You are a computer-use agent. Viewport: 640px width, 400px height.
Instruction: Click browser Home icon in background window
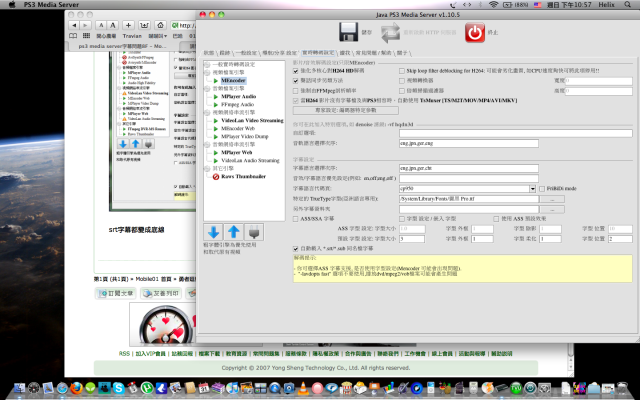(160, 25)
